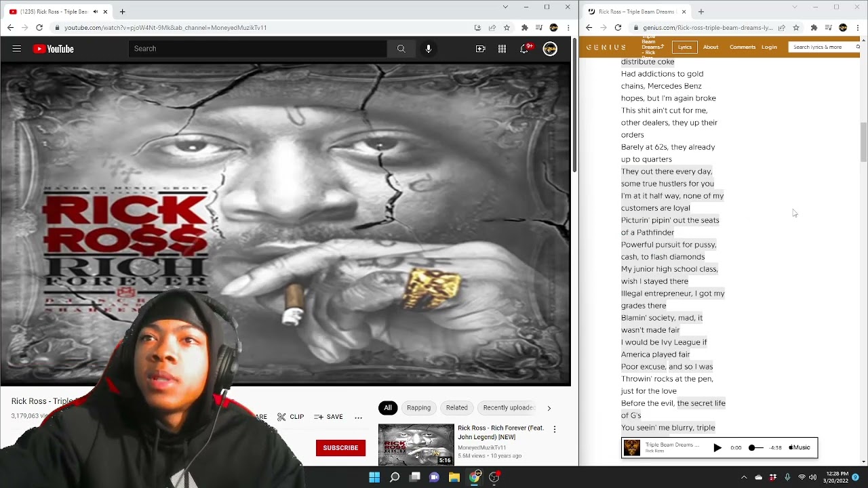Open Windows taskbar search
This screenshot has height=488, width=868.
coord(395,477)
